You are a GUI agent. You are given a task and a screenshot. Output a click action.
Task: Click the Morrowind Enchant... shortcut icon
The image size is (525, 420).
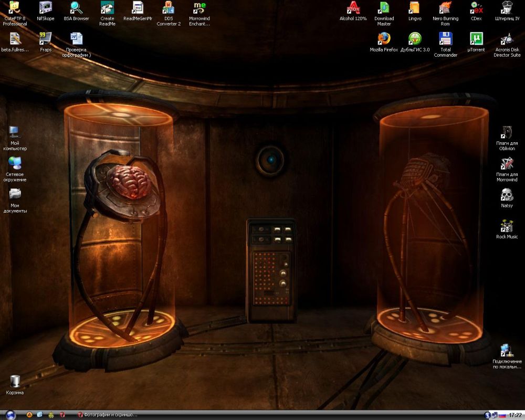point(199,14)
